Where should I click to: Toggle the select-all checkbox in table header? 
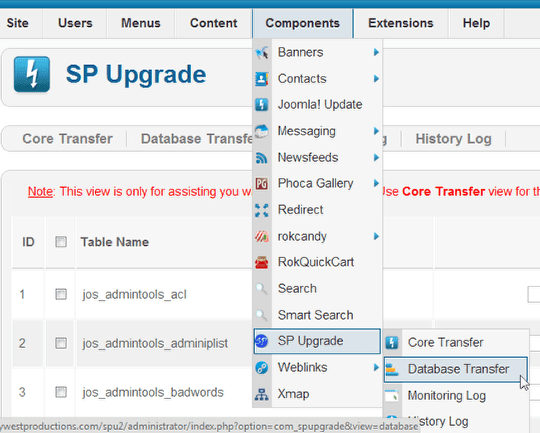61,242
